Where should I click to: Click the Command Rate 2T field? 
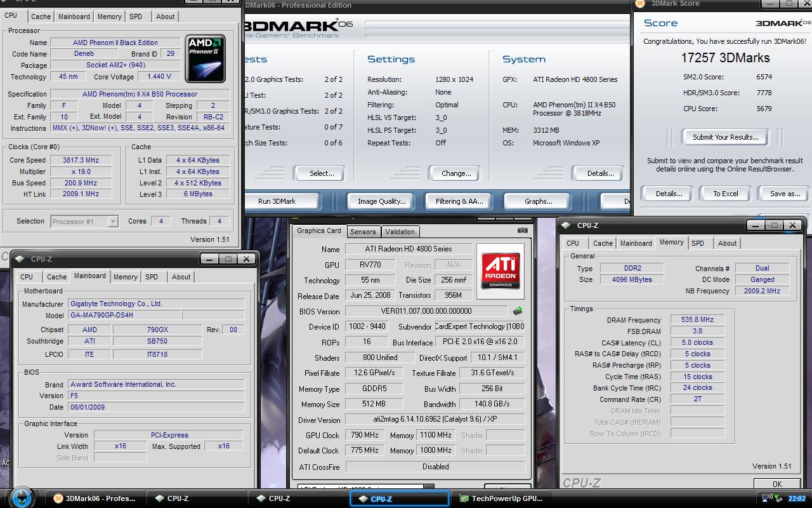click(697, 399)
